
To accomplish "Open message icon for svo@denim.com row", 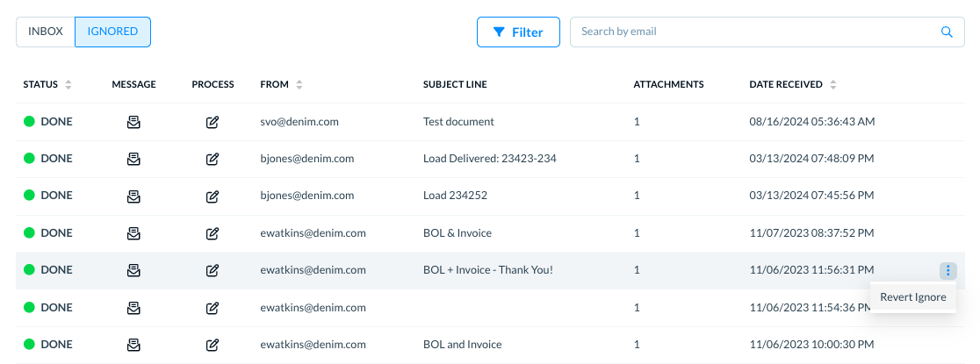I will (133, 122).
